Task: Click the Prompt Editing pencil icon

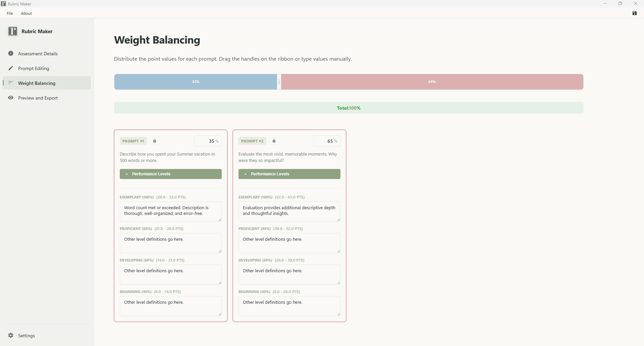Action: pos(11,68)
